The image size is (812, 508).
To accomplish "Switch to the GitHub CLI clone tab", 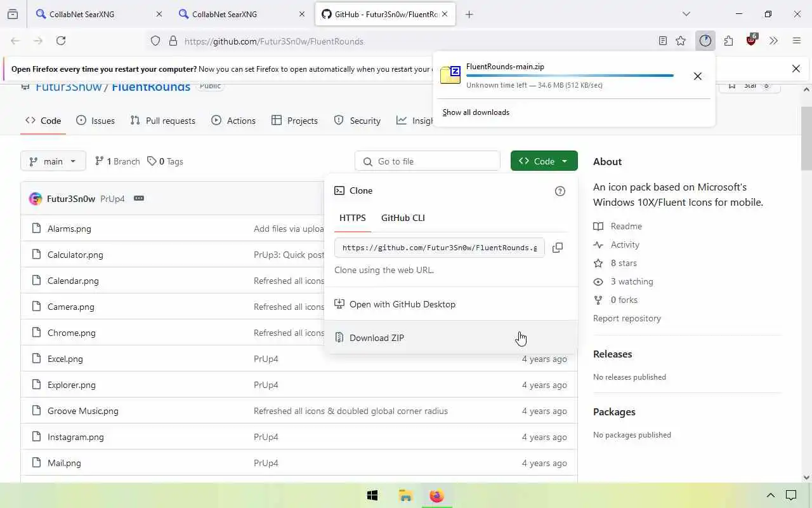I will 403,218.
